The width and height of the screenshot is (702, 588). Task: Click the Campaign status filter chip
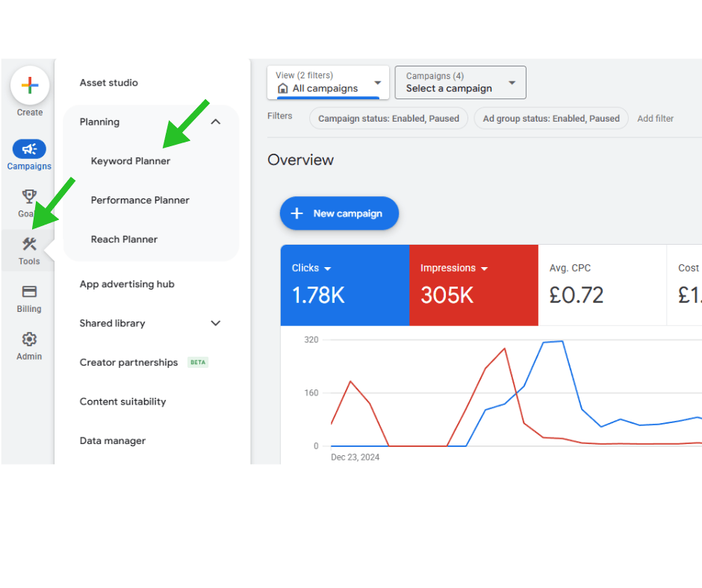(388, 119)
